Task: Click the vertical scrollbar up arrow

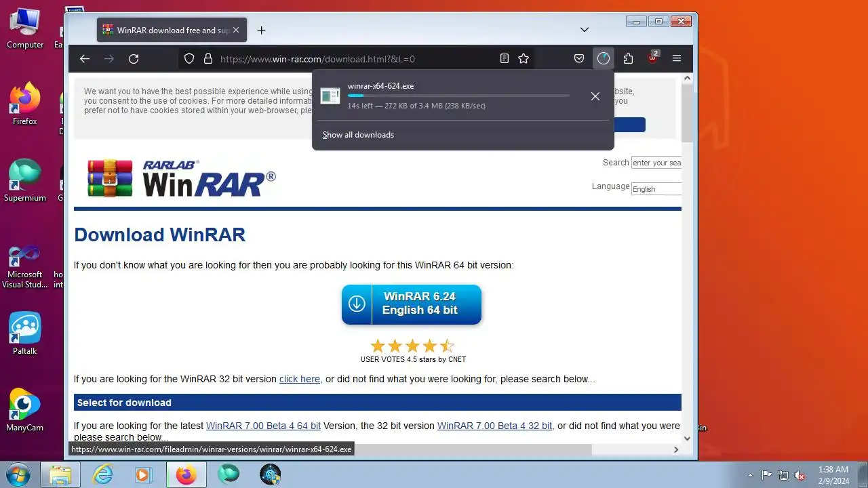Action: [x=687, y=79]
